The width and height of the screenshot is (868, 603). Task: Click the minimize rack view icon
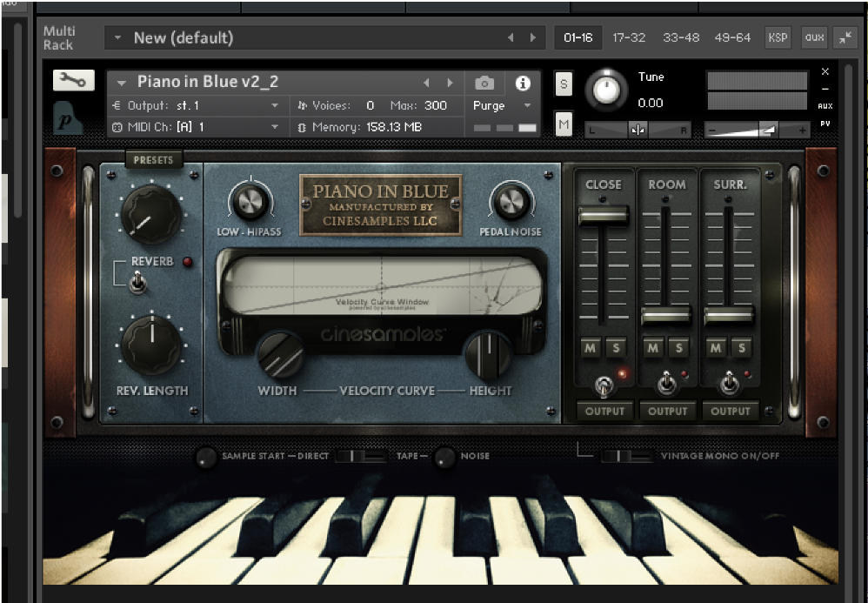coord(845,37)
